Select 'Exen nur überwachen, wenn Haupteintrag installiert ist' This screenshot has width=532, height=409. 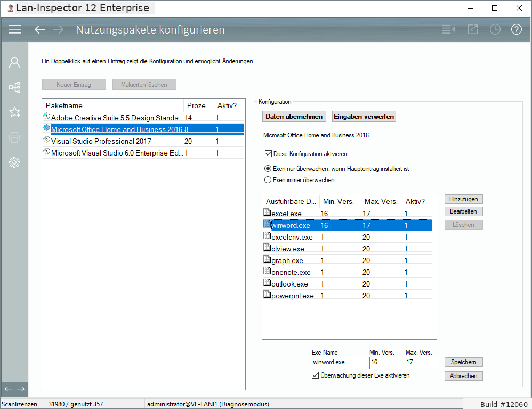pyautogui.click(x=268, y=169)
